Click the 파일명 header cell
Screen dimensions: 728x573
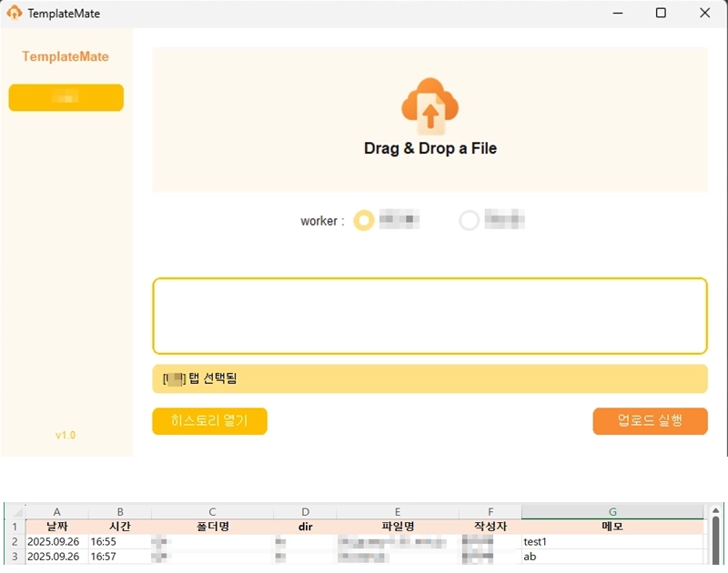coord(398,527)
